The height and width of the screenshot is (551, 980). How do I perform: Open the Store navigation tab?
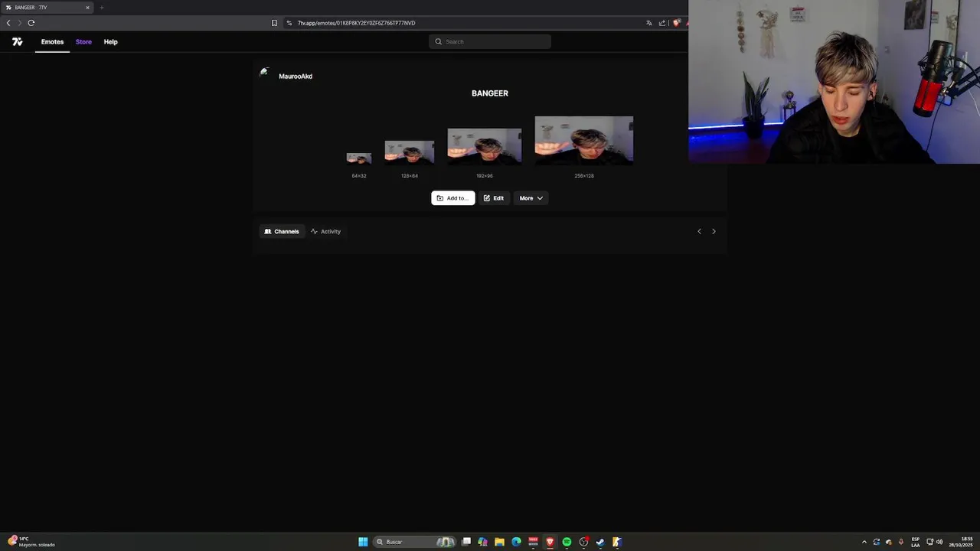pyautogui.click(x=83, y=42)
